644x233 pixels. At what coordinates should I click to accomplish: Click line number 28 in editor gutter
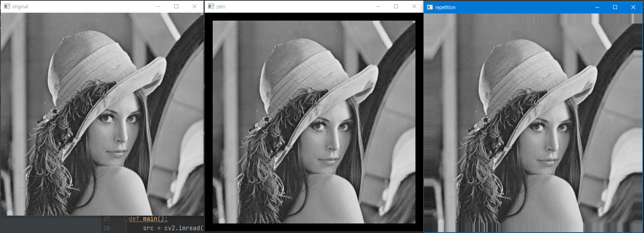pyautogui.click(x=107, y=228)
